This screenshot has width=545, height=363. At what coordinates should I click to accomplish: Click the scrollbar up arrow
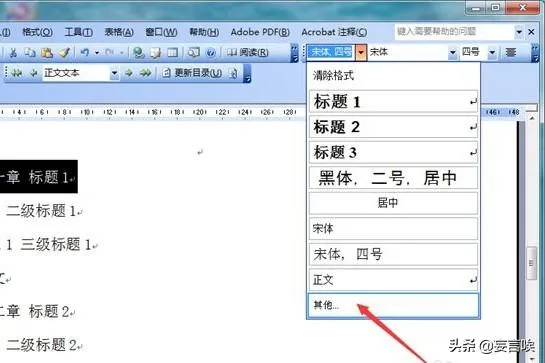pyautogui.click(x=532, y=119)
